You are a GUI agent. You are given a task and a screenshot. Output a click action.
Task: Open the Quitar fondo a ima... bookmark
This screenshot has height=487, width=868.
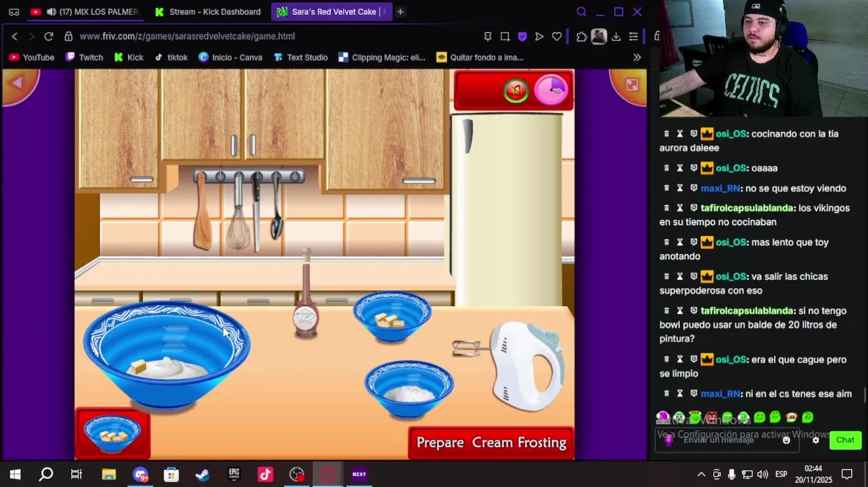point(480,57)
